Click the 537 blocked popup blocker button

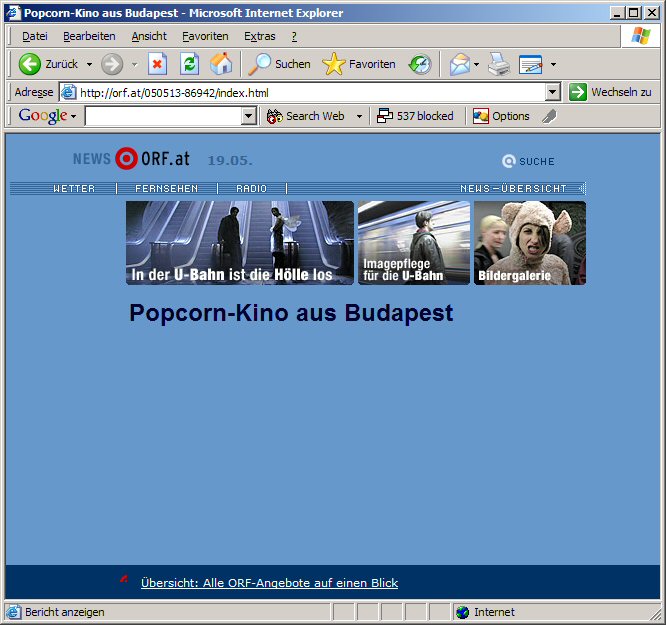pos(415,116)
